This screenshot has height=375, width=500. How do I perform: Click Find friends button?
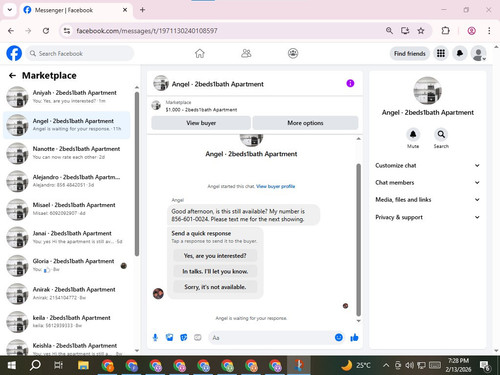tap(410, 53)
